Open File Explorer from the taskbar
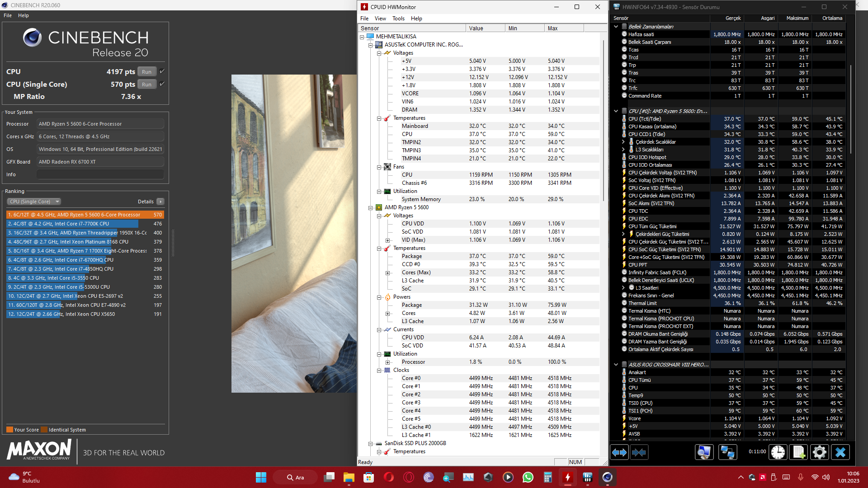The width and height of the screenshot is (868, 488). tap(349, 477)
